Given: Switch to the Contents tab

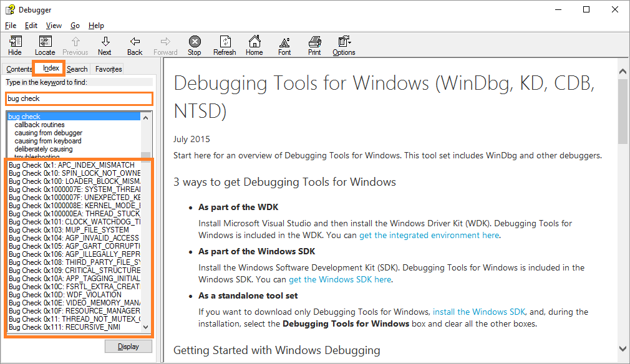Looking at the screenshot, I should click(19, 69).
